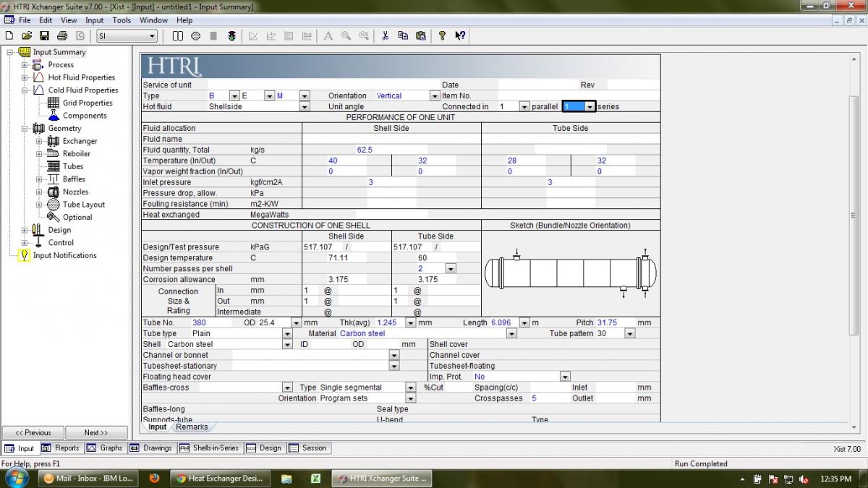Viewport: 868px width, 488px height.
Task: Open the Firefox taskbar icon
Action: (x=153, y=478)
